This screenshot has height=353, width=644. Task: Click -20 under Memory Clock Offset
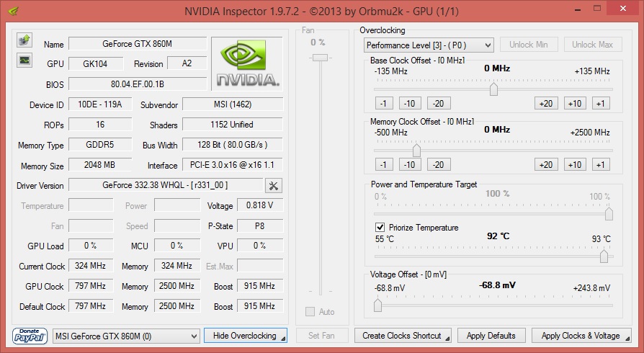pos(439,164)
